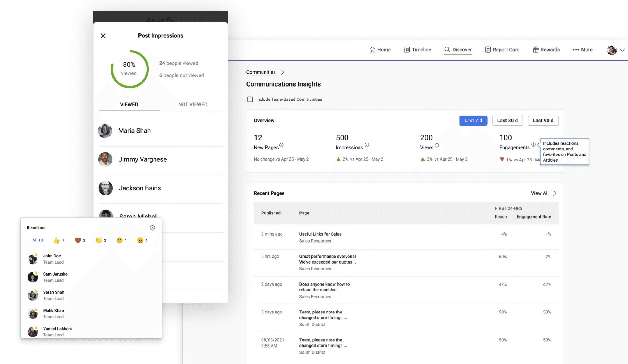Screen dimensions: 628x364
Task: Select Maria Shah's avatar
Action: [105, 131]
